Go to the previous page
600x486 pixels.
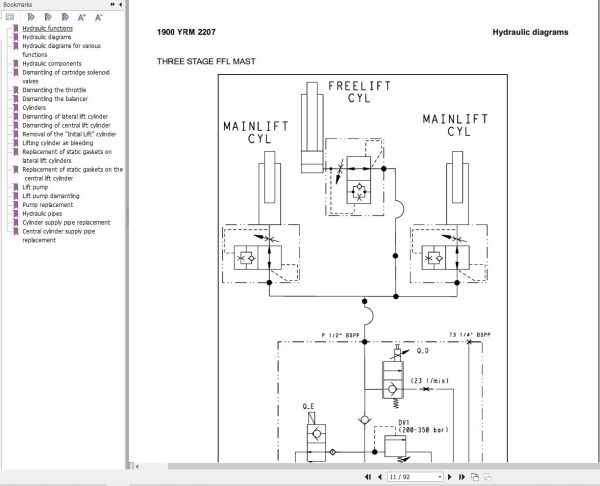(380, 477)
